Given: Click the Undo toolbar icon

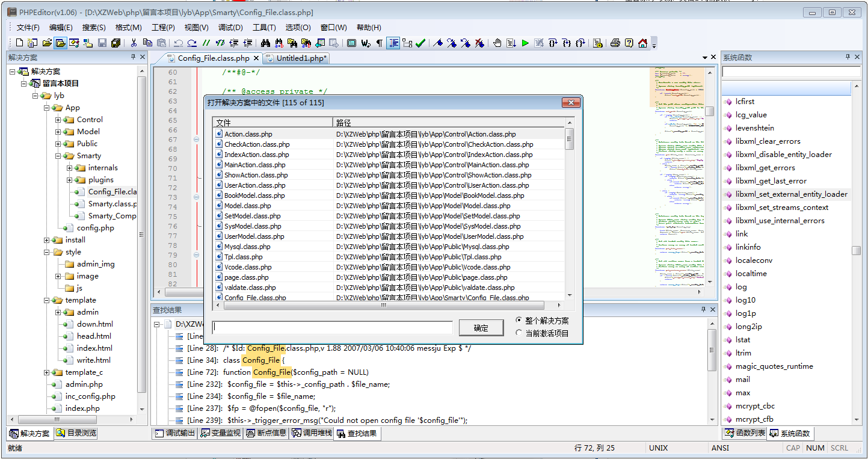Looking at the screenshot, I should coord(178,43).
